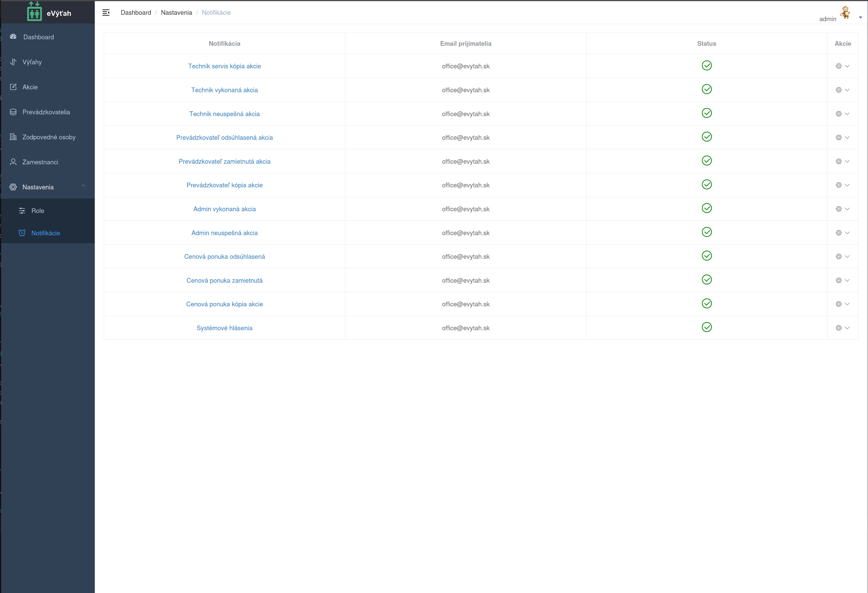The width and height of the screenshot is (868, 593).
Task: Click the admin monkey avatar
Action: tap(845, 12)
